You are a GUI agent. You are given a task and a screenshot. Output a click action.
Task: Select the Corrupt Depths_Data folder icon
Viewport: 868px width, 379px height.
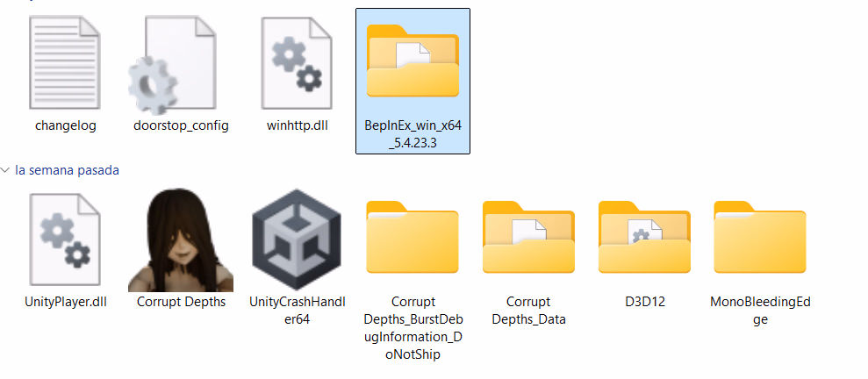(x=528, y=238)
